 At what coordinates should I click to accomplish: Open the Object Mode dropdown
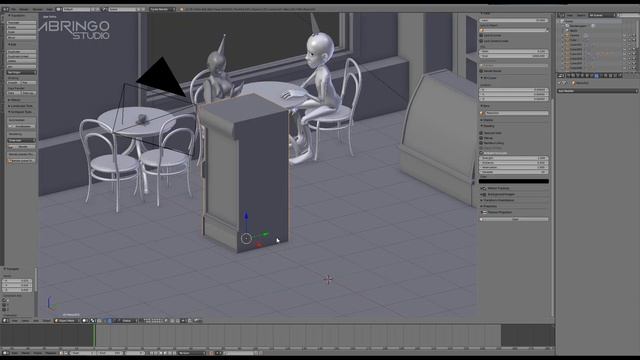[67, 320]
